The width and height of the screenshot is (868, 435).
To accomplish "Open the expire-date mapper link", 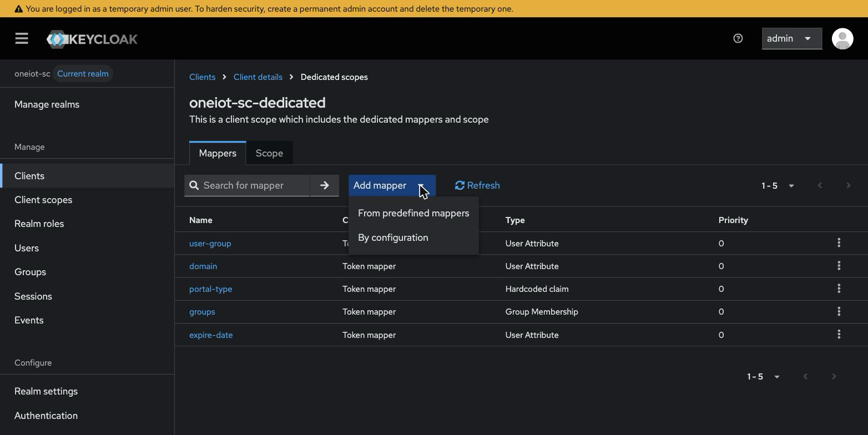I will click(211, 335).
